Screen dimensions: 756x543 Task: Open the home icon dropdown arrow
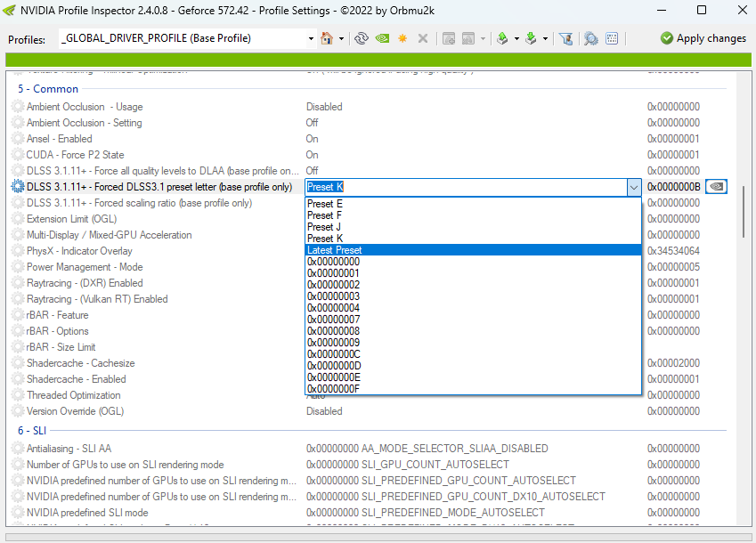(x=341, y=38)
